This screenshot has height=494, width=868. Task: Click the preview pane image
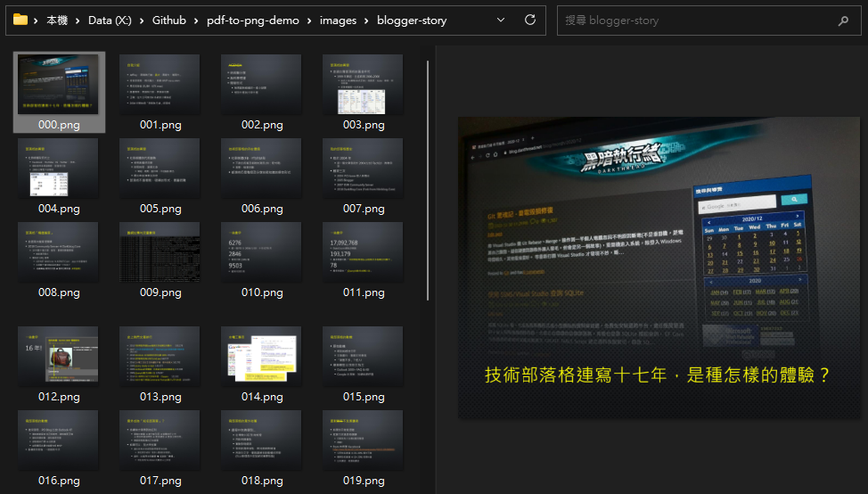[x=659, y=268]
